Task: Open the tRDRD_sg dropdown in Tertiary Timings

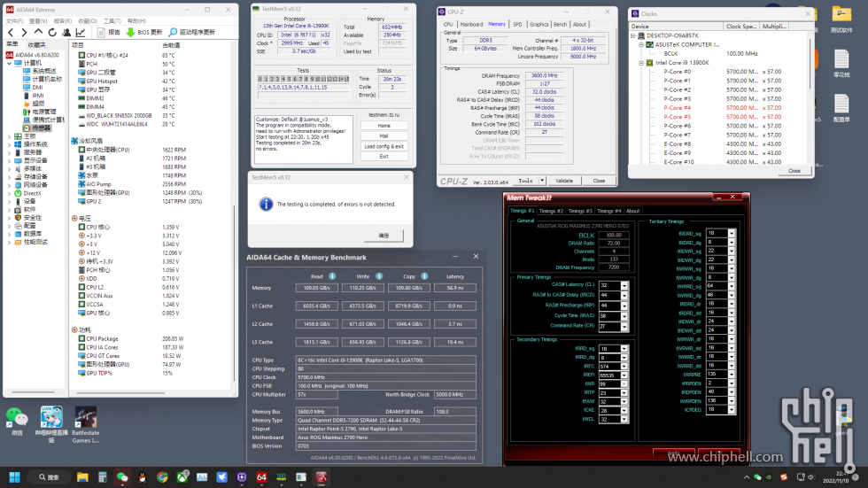Action: [x=732, y=234]
